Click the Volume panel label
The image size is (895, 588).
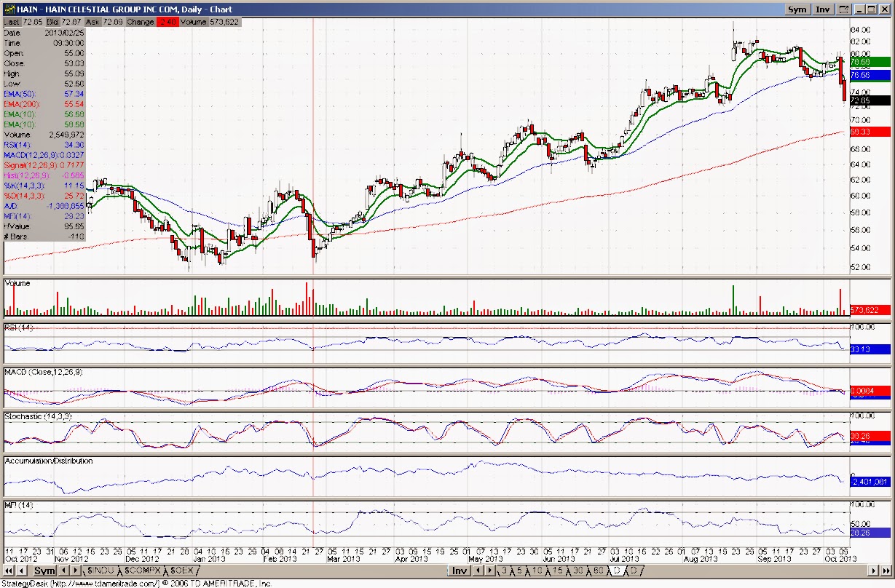pos(17,282)
